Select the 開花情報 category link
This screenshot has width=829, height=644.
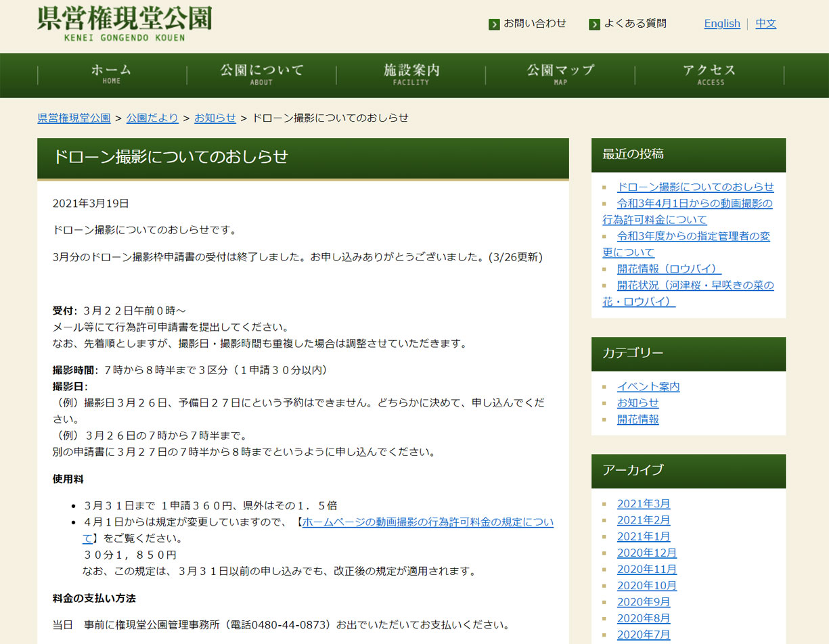point(637,419)
